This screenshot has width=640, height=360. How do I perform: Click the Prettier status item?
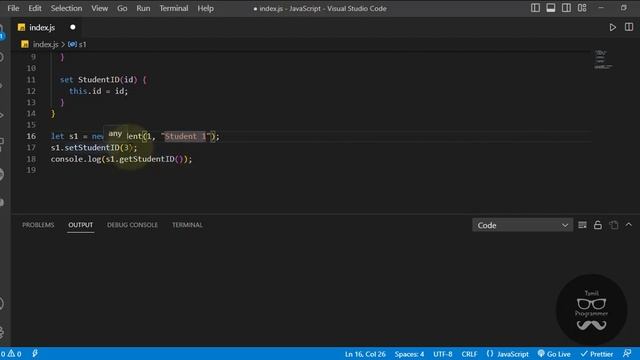tap(597, 354)
